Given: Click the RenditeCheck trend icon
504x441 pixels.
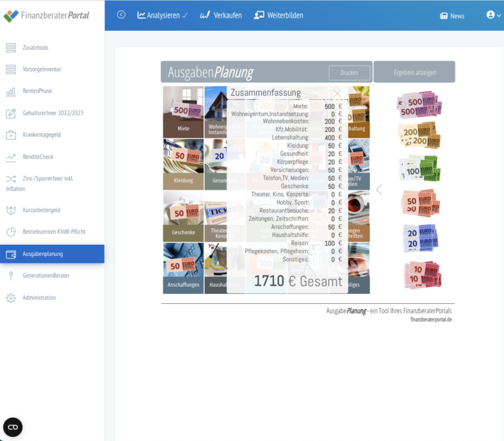Looking at the screenshot, I should click(11, 157).
